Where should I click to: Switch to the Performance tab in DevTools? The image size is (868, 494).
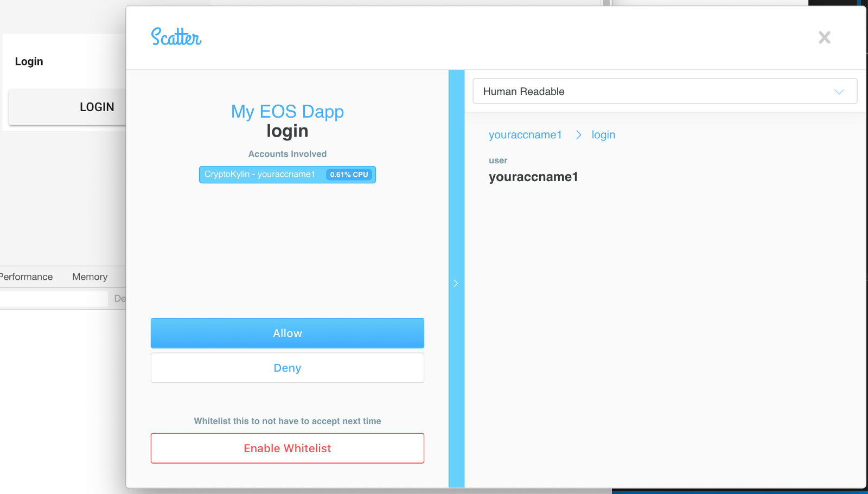click(x=26, y=277)
